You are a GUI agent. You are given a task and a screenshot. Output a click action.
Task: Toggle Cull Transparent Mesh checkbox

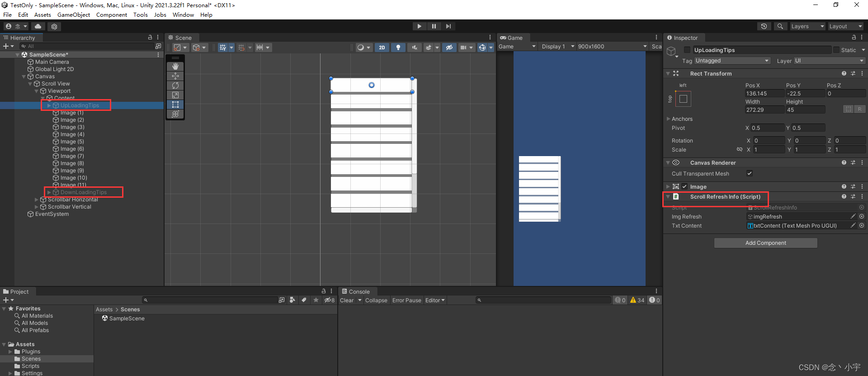click(x=749, y=173)
